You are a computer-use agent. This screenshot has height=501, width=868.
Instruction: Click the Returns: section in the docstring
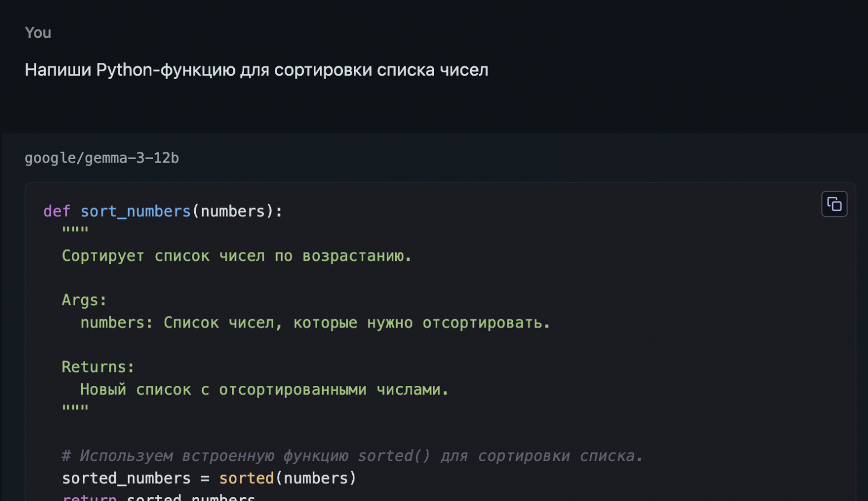point(97,366)
